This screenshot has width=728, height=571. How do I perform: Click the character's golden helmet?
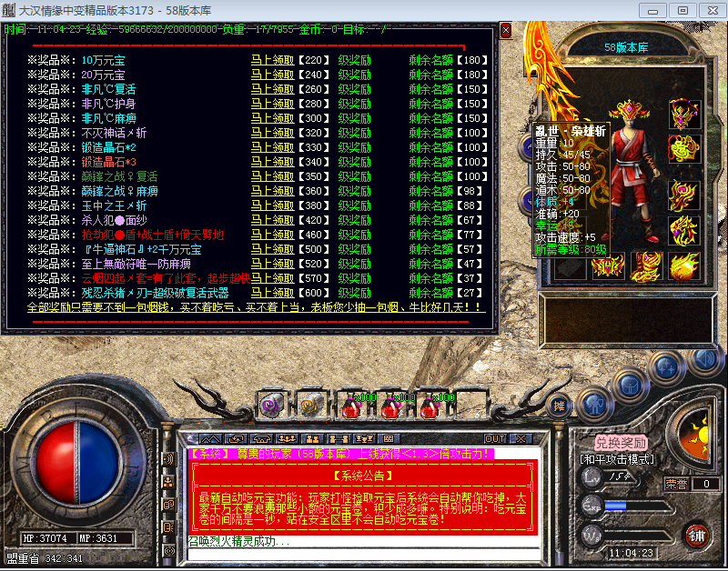pos(629,110)
